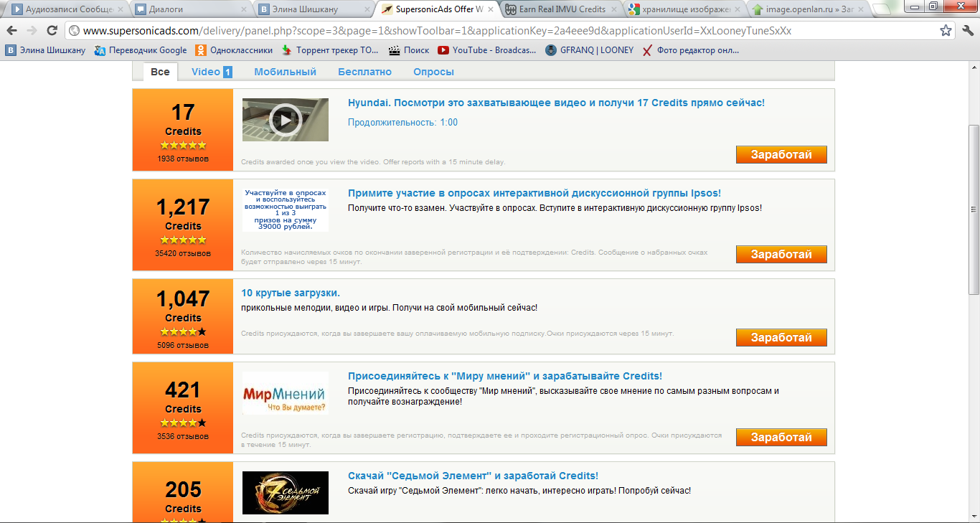This screenshot has width=980, height=523.
Task: Open the Элина Шишкану bookmark
Action: (45, 50)
